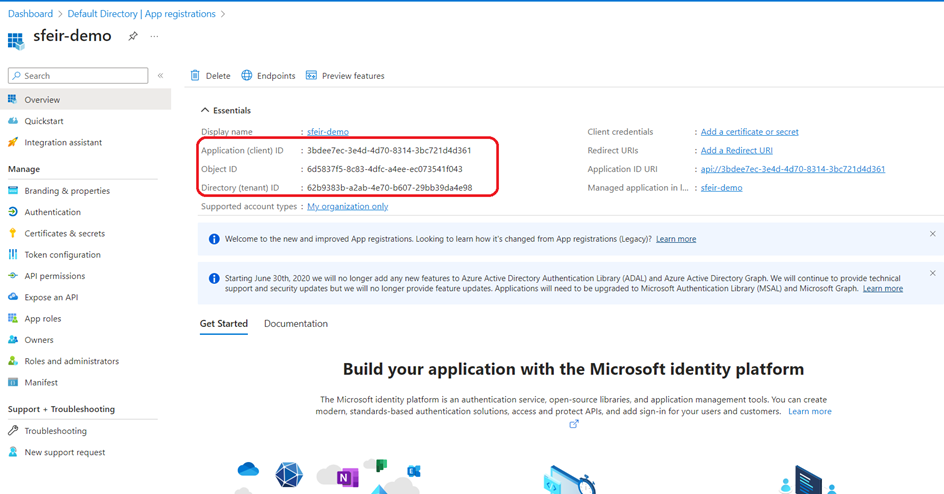Click the Overview grid icon
This screenshot has width=944, height=494.
(13, 99)
